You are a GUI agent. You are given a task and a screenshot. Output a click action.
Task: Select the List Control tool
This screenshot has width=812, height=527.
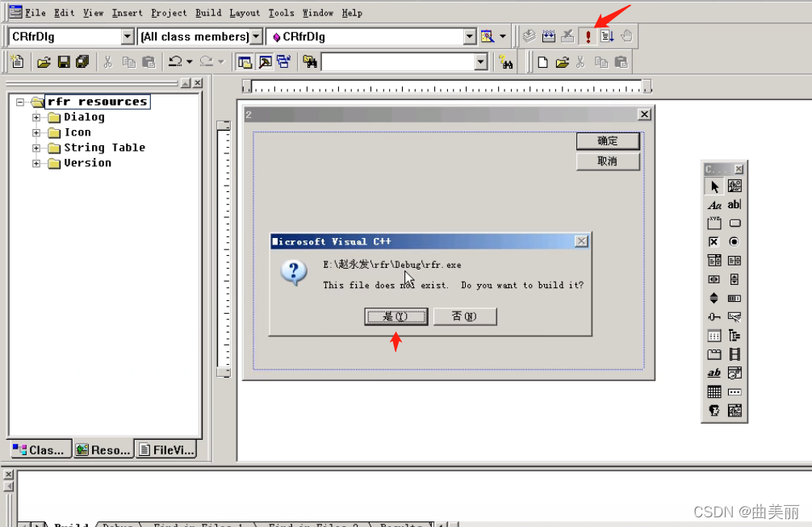pyautogui.click(x=714, y=336)
